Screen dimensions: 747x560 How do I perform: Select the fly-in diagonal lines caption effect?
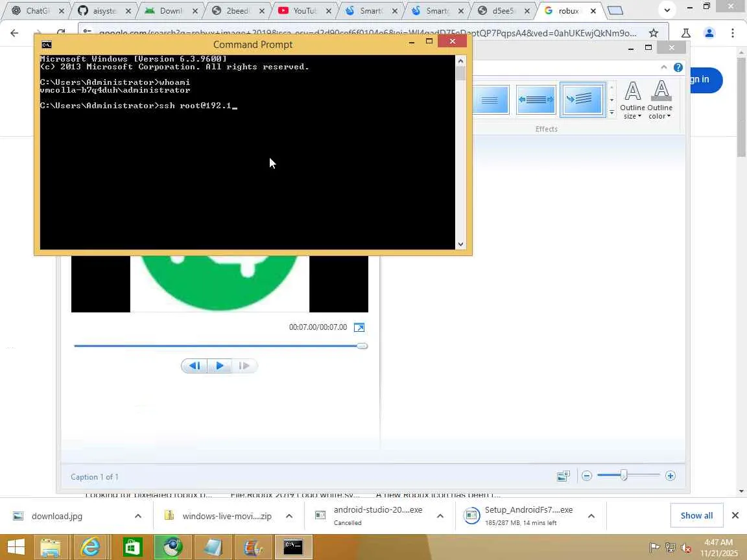click(x=583, y=100)
